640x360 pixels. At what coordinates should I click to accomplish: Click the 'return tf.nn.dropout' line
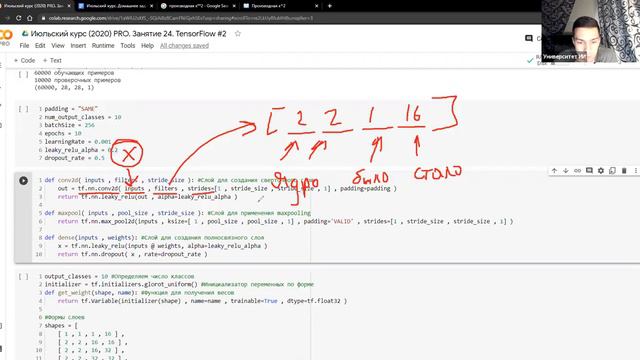pyautogui.click(x=132, y=254)
